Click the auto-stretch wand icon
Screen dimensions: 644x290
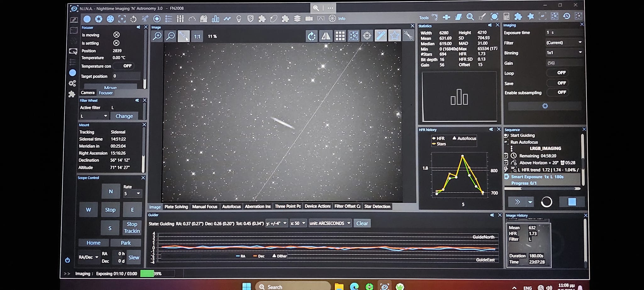pyautogui.click(x=380, y=36)
